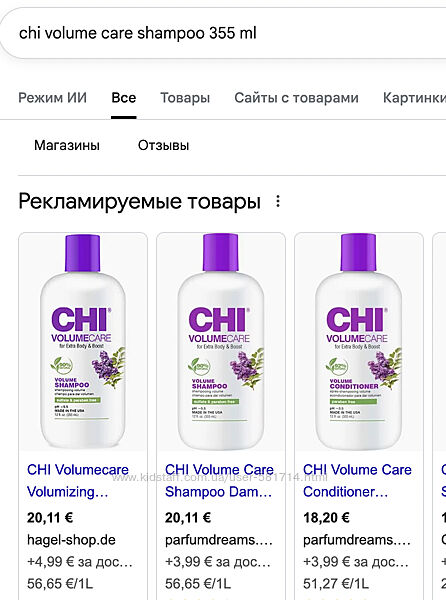The height and width of the screenshot is (600, 446).
Task: Click parfumdreams seller under the conditioner
Action: 357,540
